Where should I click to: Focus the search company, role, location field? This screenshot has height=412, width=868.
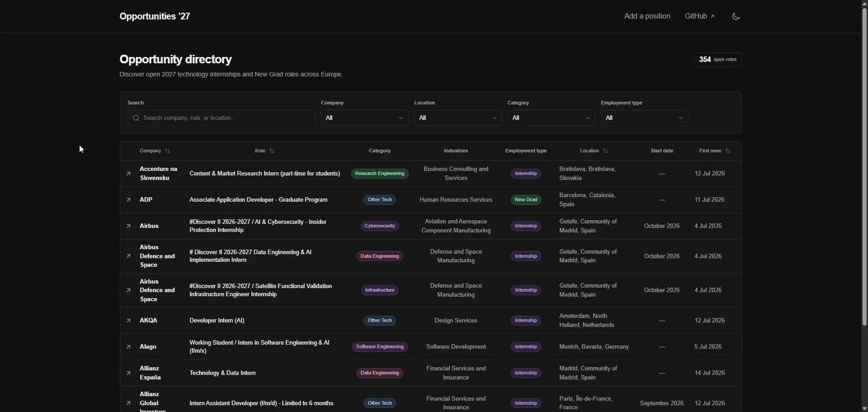[221, 118]
